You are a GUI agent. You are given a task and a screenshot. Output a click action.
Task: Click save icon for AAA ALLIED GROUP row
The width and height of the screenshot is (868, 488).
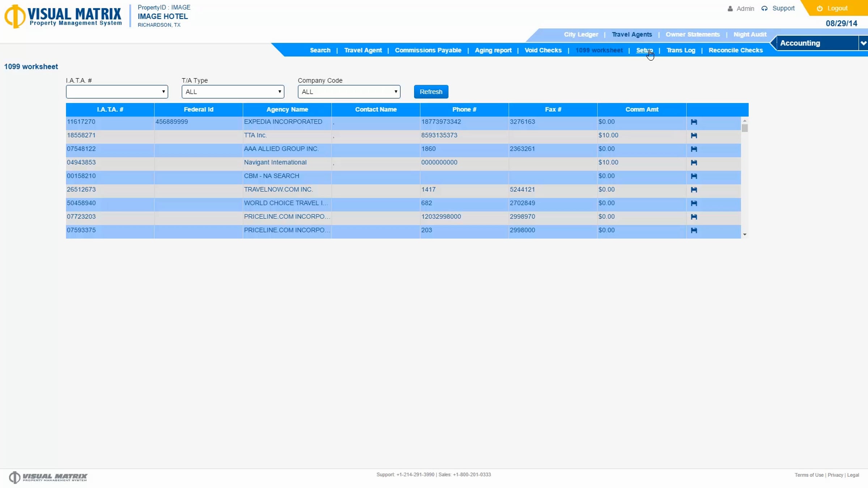click(694, 149)
